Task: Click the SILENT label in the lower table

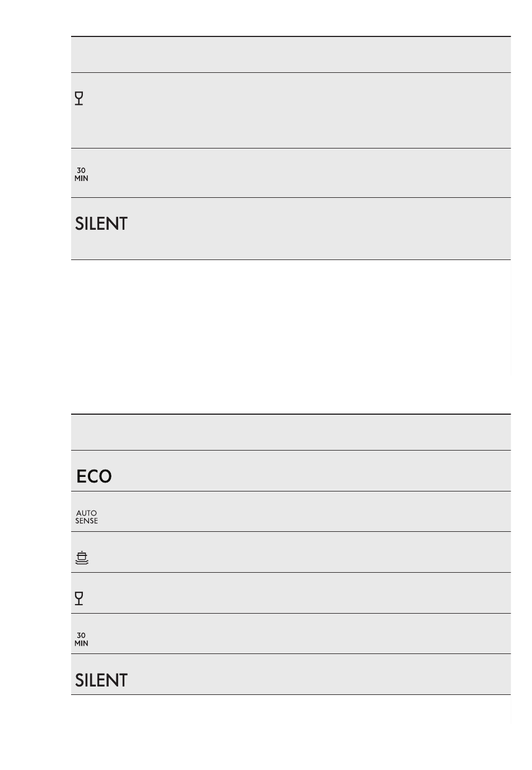Action: pos(101,680)
